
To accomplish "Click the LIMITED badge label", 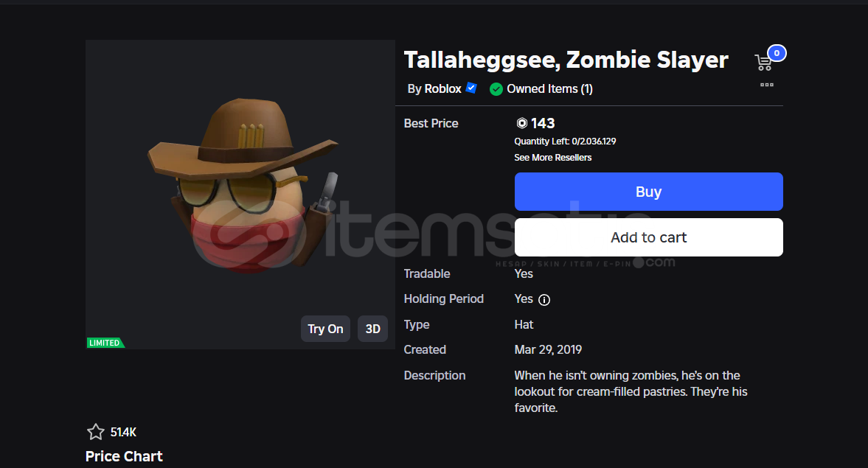I will pos(105,343).
